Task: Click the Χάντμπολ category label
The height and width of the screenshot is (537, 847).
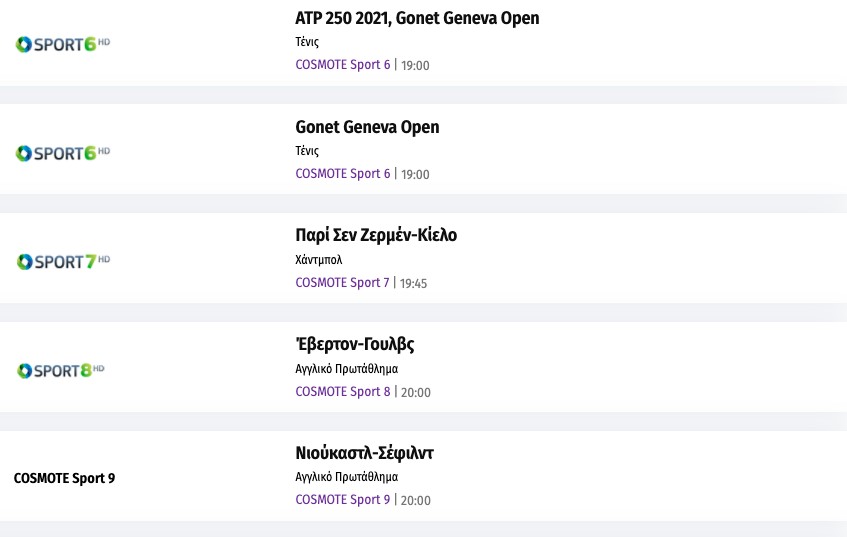Action: 319,260
